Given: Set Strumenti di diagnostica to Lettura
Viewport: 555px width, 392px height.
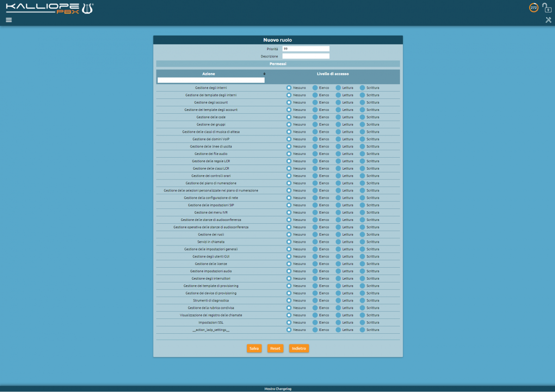Looking at the screenshot, I should 338,300.
